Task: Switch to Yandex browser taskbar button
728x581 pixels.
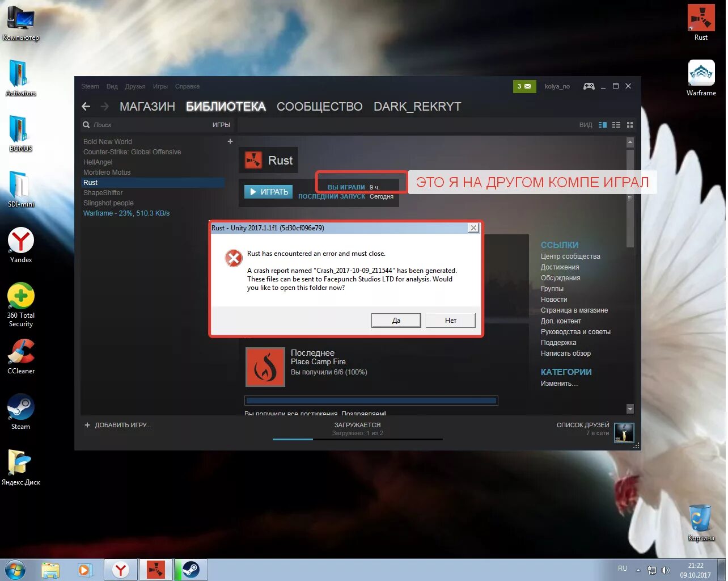Action: 120,570
